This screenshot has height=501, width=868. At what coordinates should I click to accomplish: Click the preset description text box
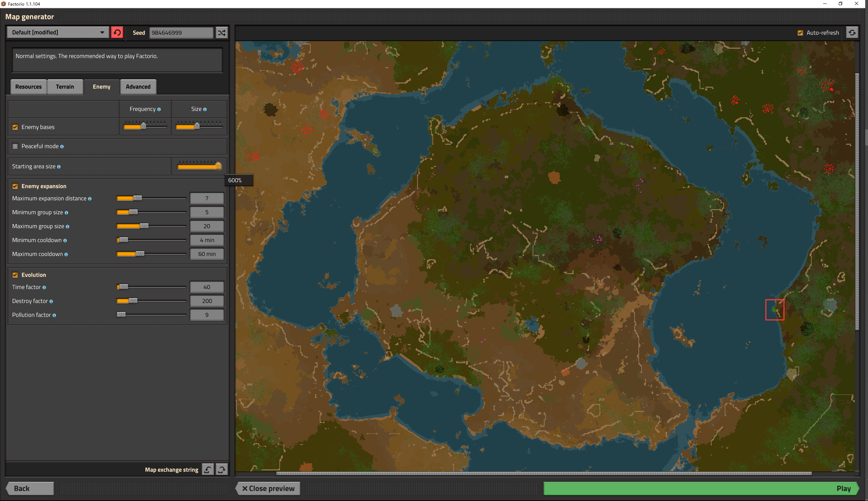(117, 60)
